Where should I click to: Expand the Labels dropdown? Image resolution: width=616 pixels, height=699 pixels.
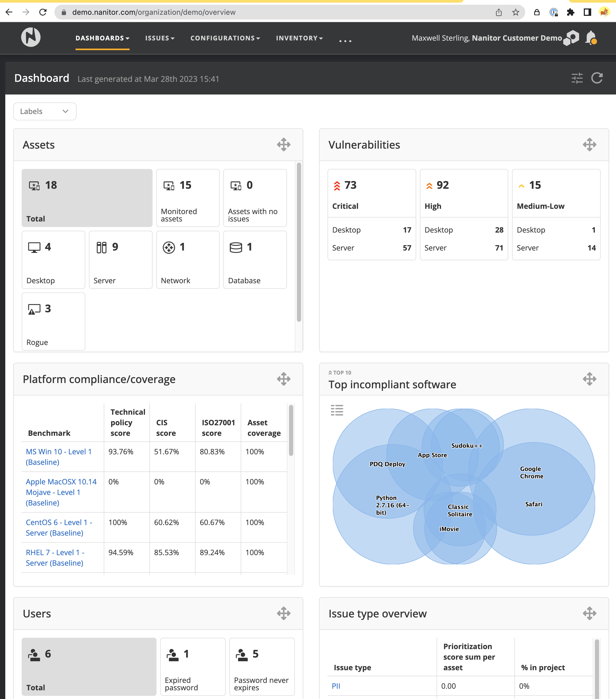pyautogui.click(x=45, y=111)
